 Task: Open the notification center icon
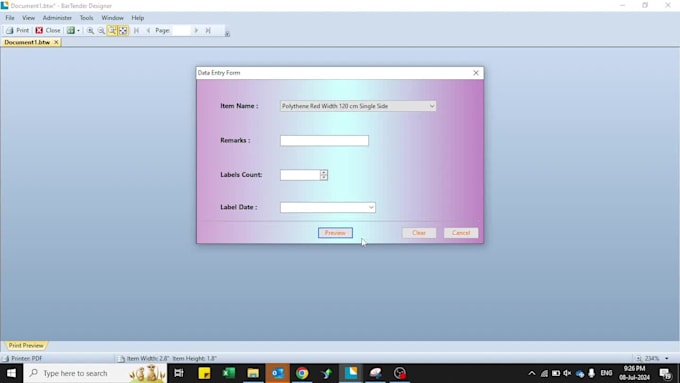665,373
